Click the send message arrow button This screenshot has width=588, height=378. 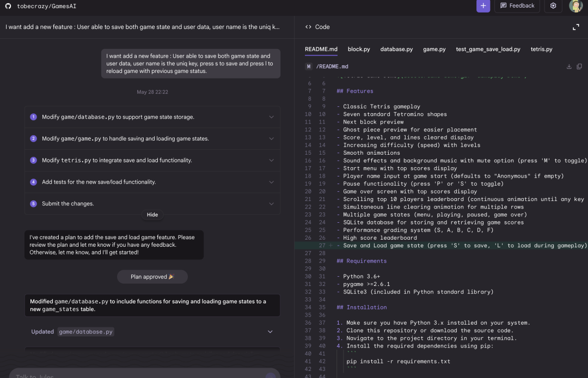[270, 375]
